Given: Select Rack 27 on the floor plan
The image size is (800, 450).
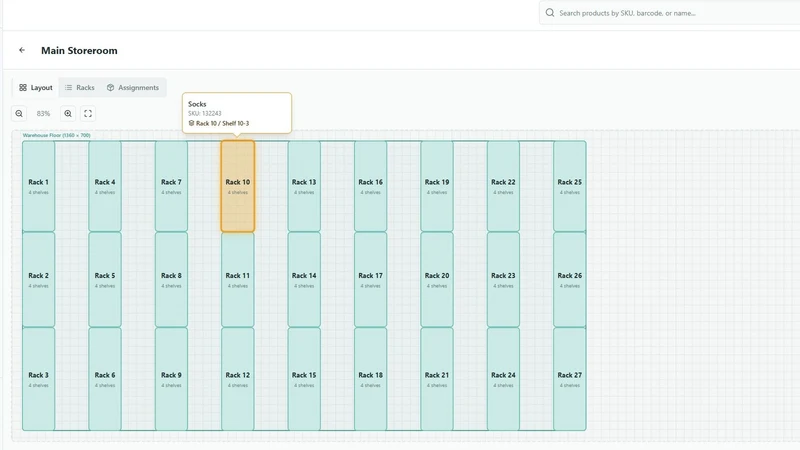Looking at the screenshot, I should pyautogui.click(x=570, y=379).
